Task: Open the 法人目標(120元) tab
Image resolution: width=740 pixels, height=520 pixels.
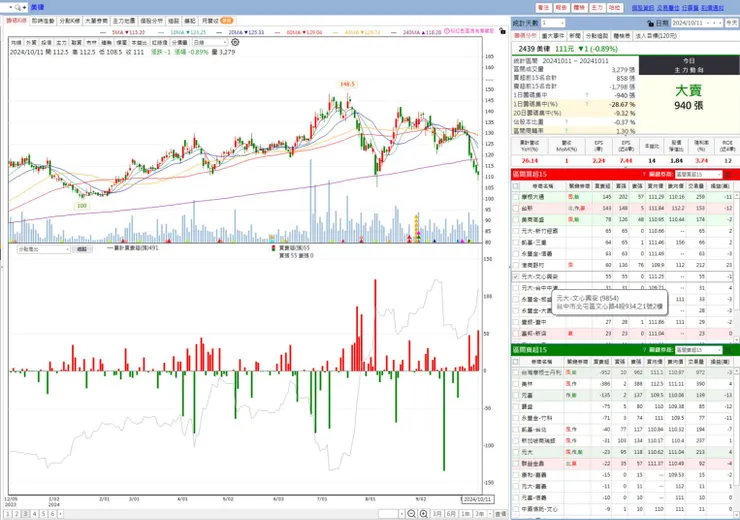Action: pyautogui.click(x=656, y=35)
